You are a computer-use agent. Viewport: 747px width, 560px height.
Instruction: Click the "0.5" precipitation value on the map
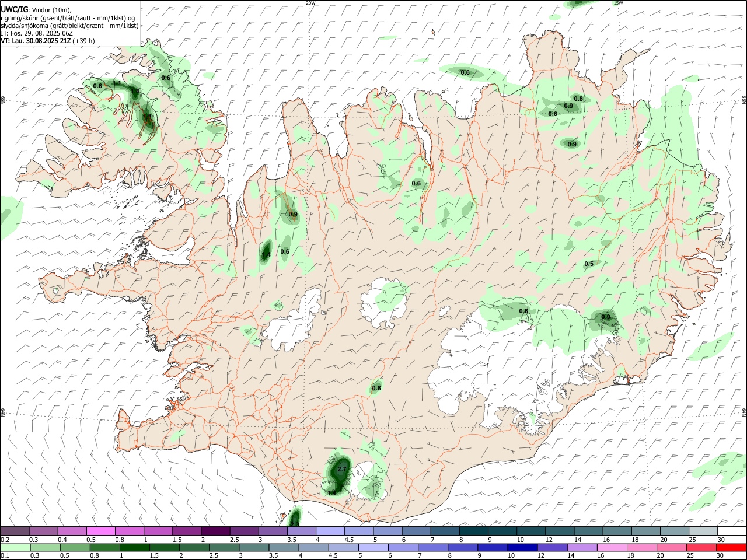point(589,264)
